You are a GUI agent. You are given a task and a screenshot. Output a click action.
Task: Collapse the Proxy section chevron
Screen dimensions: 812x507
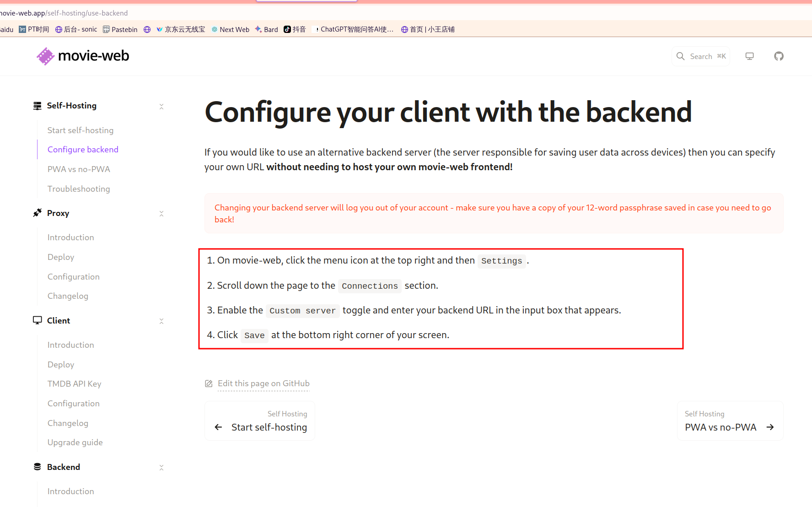[x=161, y=214]
